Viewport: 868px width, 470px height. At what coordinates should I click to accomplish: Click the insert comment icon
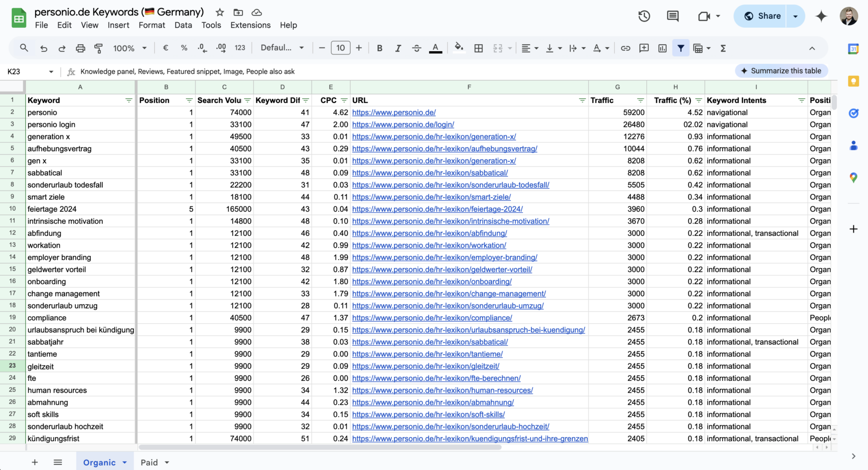click(673, 16)
